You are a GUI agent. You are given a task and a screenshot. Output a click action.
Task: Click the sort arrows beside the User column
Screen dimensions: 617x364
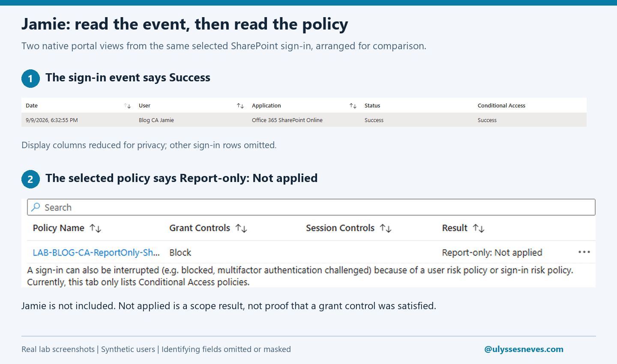click(240, 106)
